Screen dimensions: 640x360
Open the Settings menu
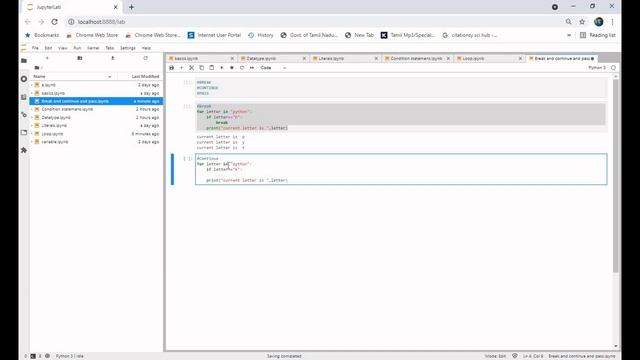click(128, 48)
